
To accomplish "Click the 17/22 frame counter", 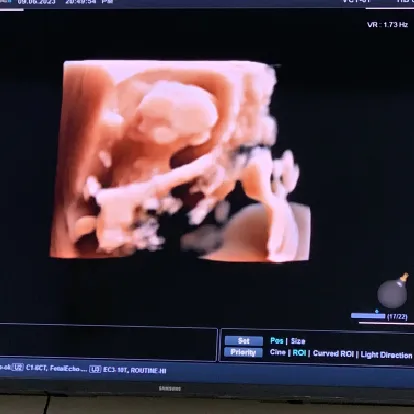I will [x=397, y=316].
